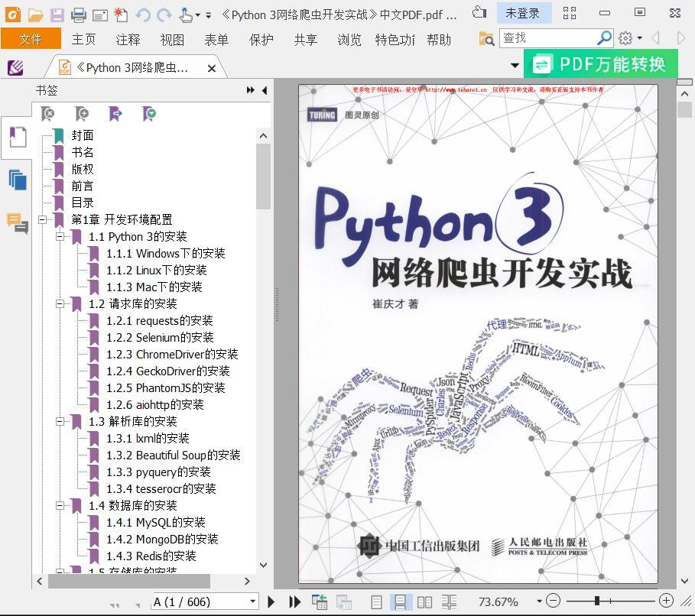Open the Hand tool dropdown arrow
Viewport: 695px width, 616px height.
(x=198, y=15)
